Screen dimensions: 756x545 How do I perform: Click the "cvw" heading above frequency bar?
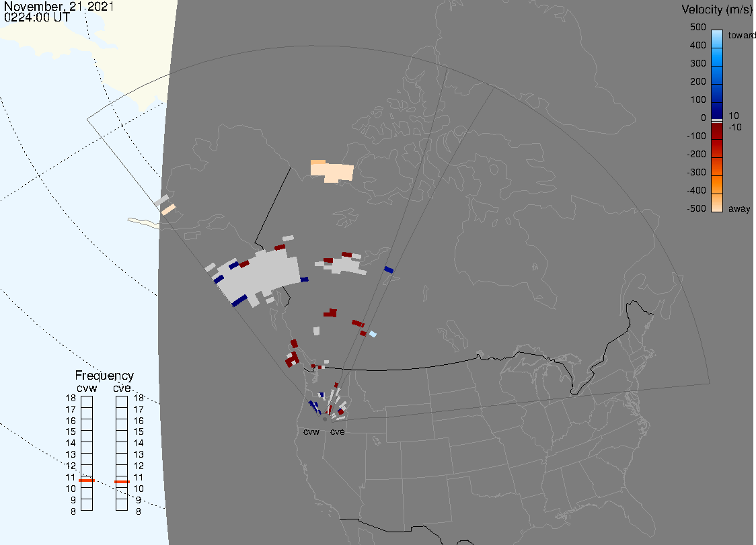pos(87,388)
